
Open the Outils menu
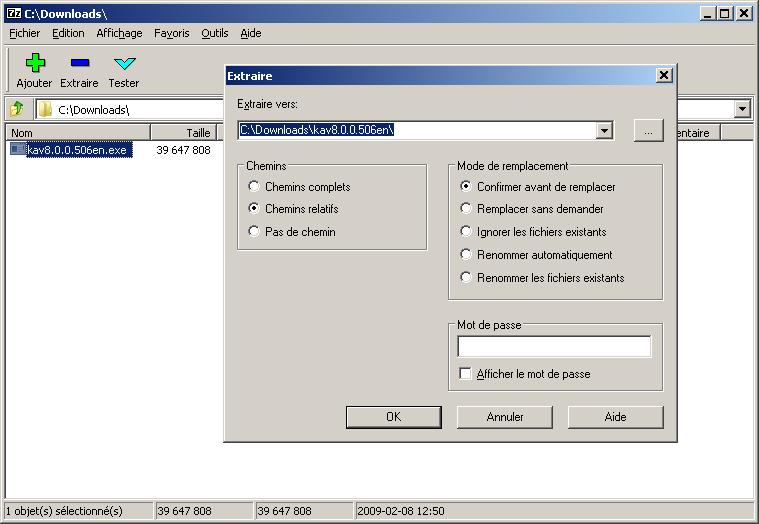tap(214, 33)
